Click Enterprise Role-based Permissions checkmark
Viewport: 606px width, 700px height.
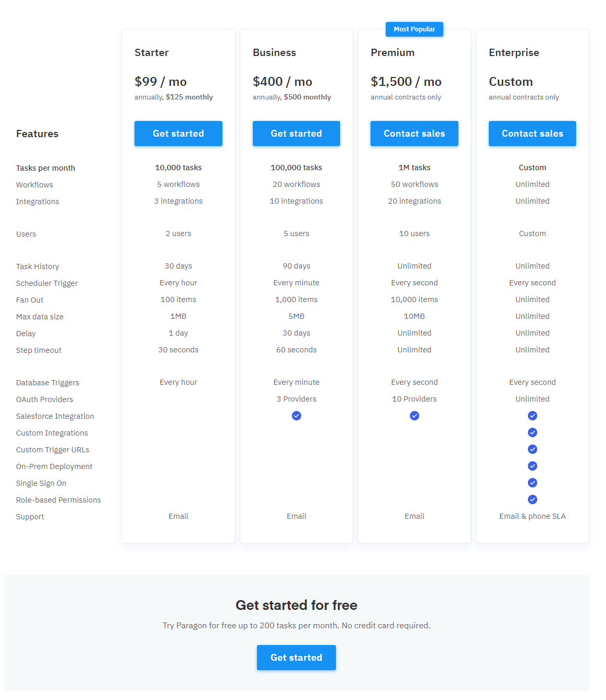tap(532, 499)
